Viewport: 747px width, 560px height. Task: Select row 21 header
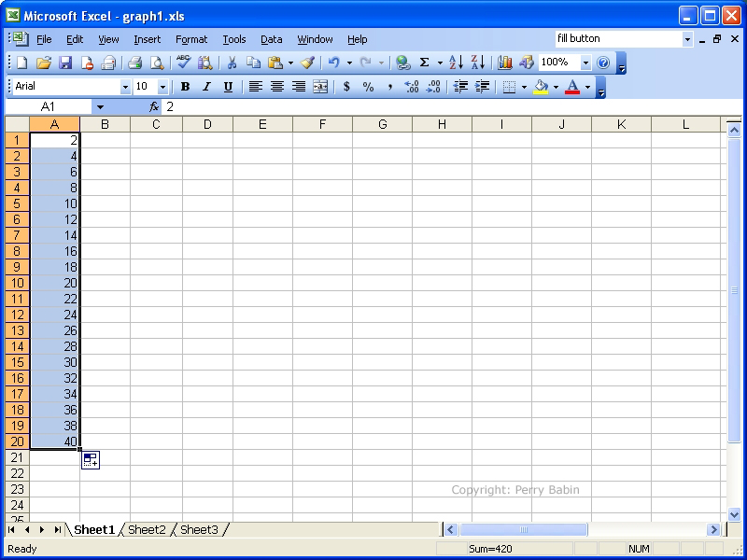(x=17, y=457)
